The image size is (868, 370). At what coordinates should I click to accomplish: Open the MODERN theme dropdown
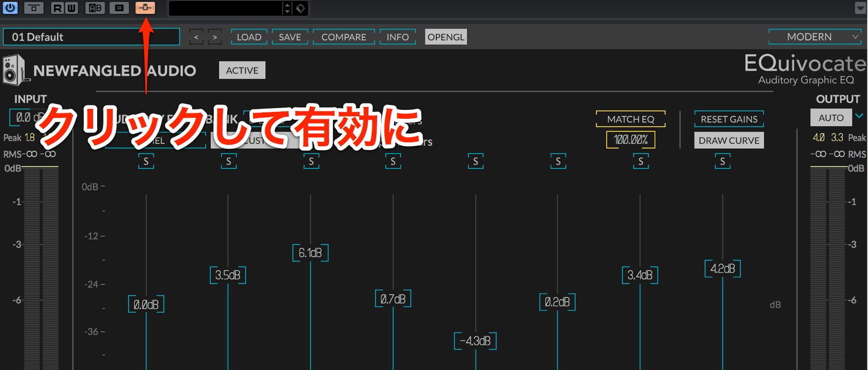pos(815,37)
